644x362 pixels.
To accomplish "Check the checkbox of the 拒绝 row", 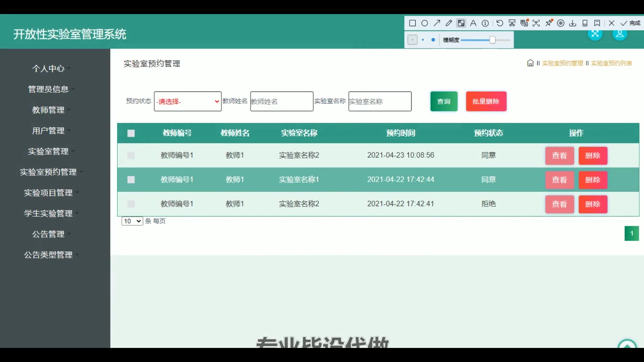I will 131,204.
